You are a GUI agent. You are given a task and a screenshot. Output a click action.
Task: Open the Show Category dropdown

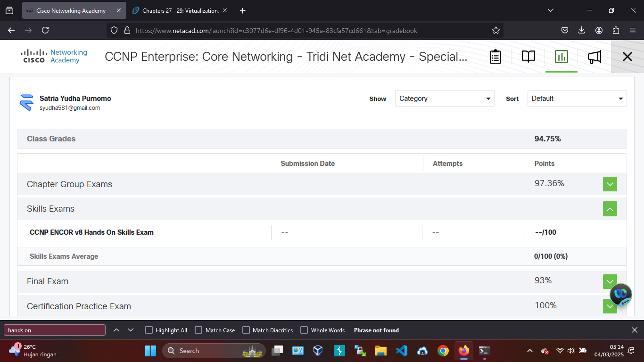click(x=445, y=99)
